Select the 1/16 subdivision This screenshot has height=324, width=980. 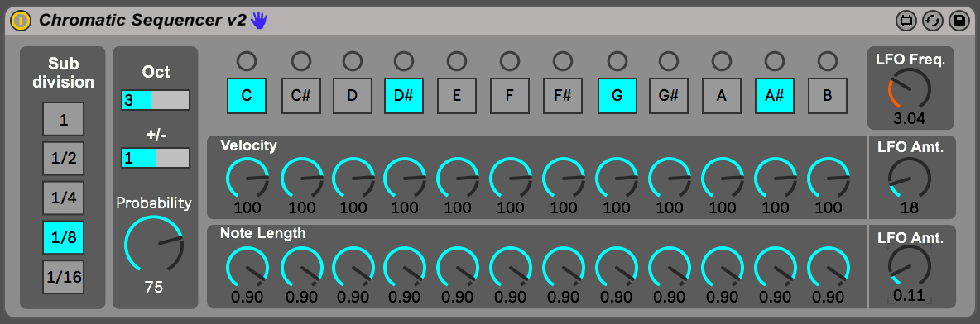(x=63, y=277)
